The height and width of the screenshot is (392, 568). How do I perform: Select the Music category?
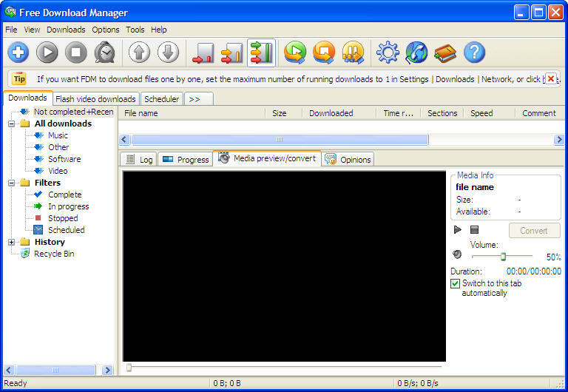point(58,135)
